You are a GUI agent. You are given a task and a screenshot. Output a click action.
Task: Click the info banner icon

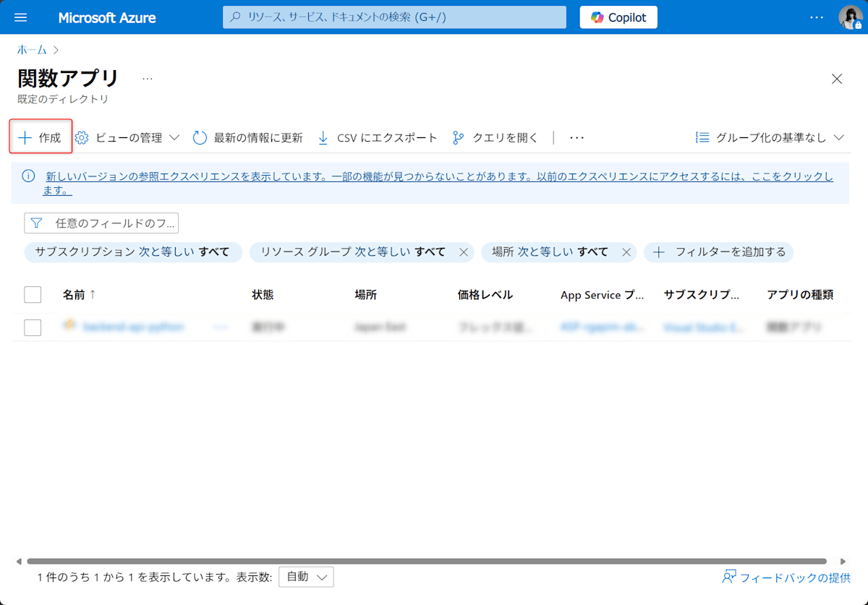tap(28, 176)
